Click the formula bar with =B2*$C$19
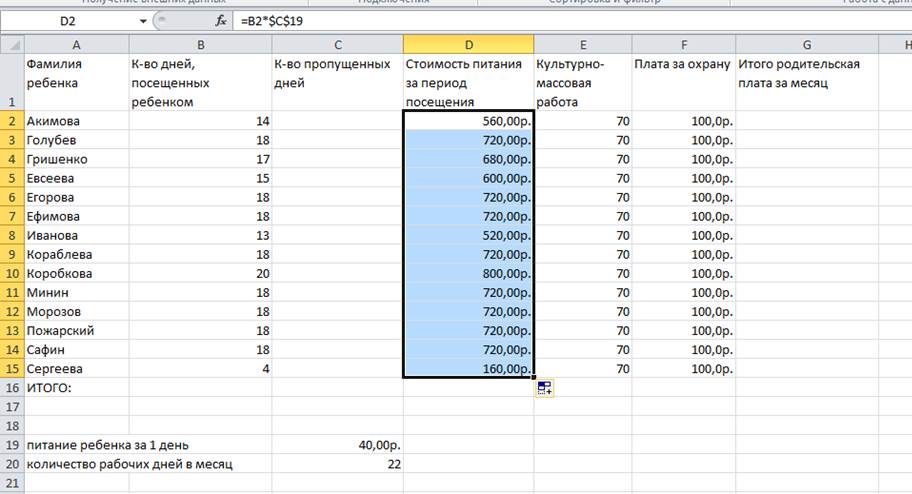 point(573,22)
